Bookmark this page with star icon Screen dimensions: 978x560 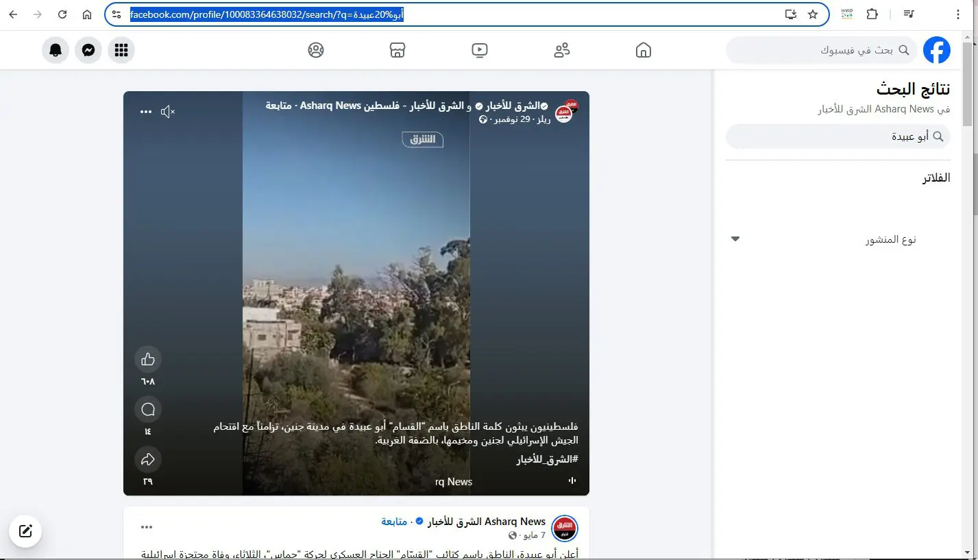click(x=813, y=14)
